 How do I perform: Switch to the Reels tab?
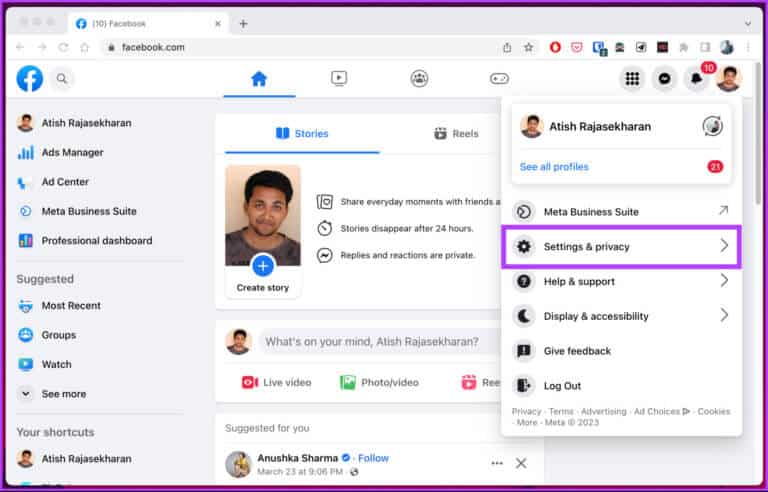pos(456,134)
